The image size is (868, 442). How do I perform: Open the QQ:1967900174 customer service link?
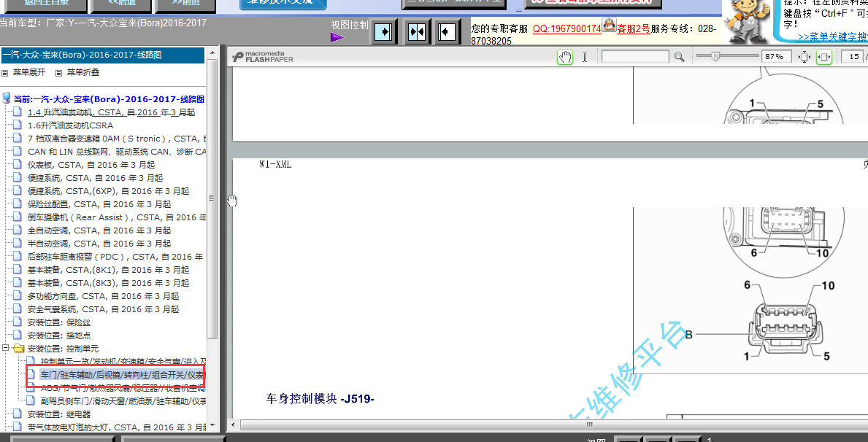[x=566, y=28]
